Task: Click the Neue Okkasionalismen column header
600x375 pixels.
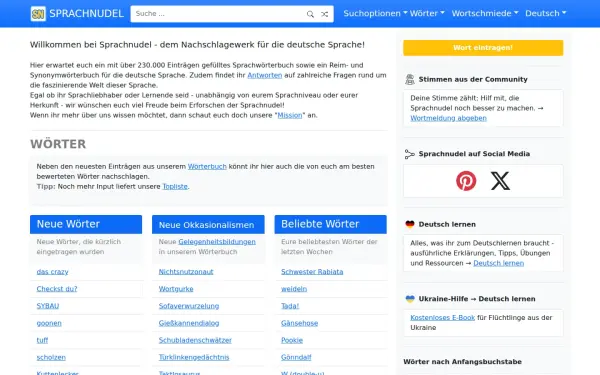Action: point(208,225)
